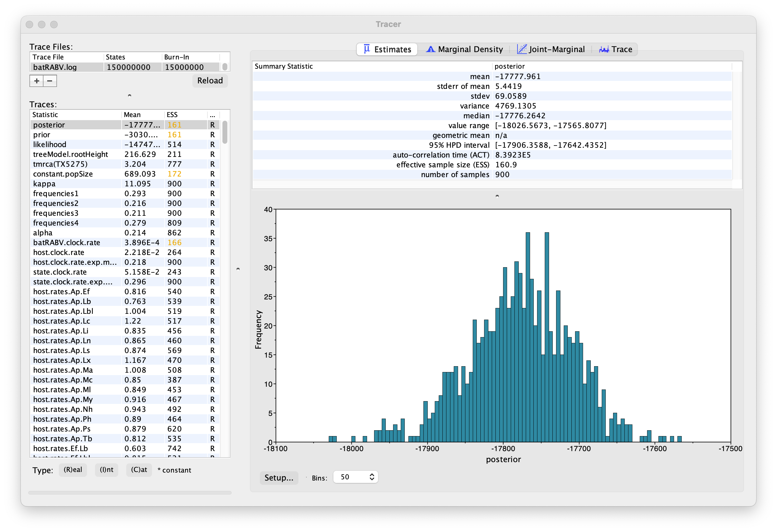Remove trace file with the minus button
The width and height of the screenshot is (777, 532).
[x=50, y=81]
